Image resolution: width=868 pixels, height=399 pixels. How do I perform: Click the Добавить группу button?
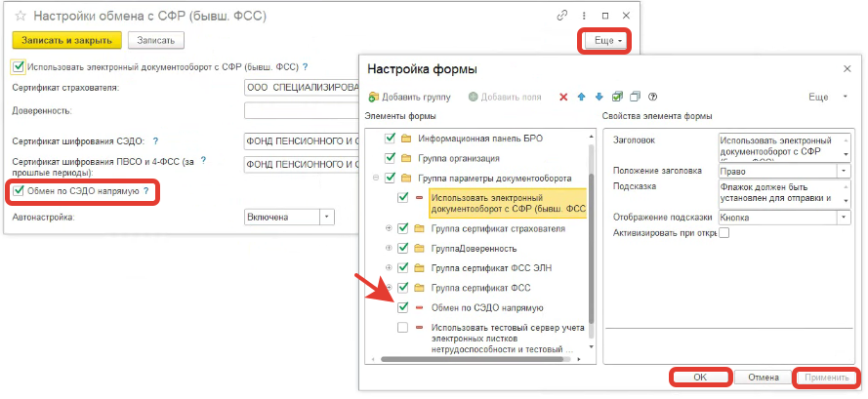pyautogui.click(x=410, y=97)
